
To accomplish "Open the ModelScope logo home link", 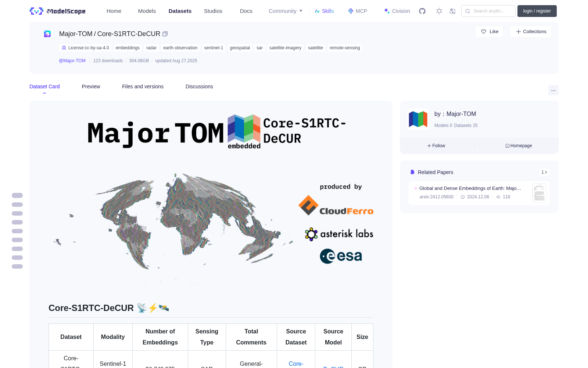I will pos(57,11).
